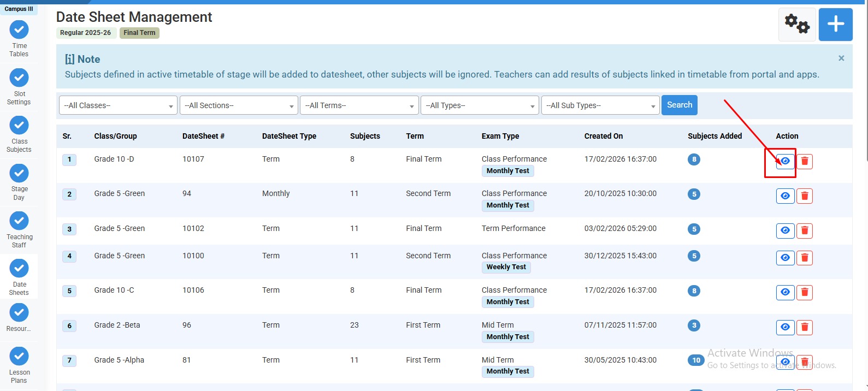This screenshot has width=868, height=391.
Task: Delete datesheet 10102 row
Action: (805, 230)
